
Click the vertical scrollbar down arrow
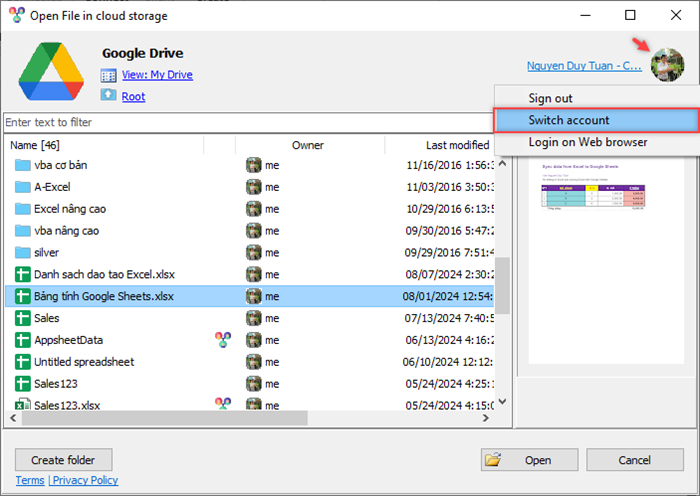tap(503, 401)
